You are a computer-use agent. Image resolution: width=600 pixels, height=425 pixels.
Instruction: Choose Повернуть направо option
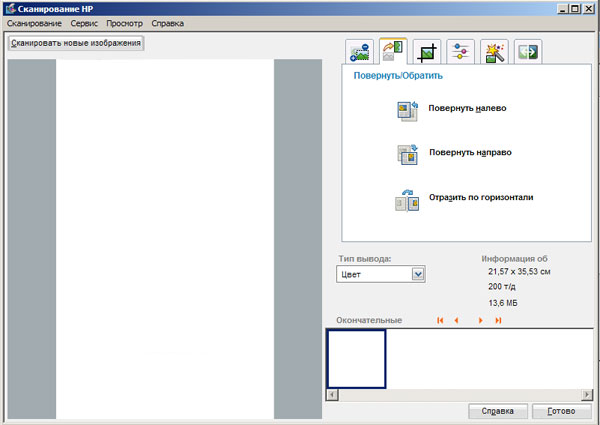point(470,152)
